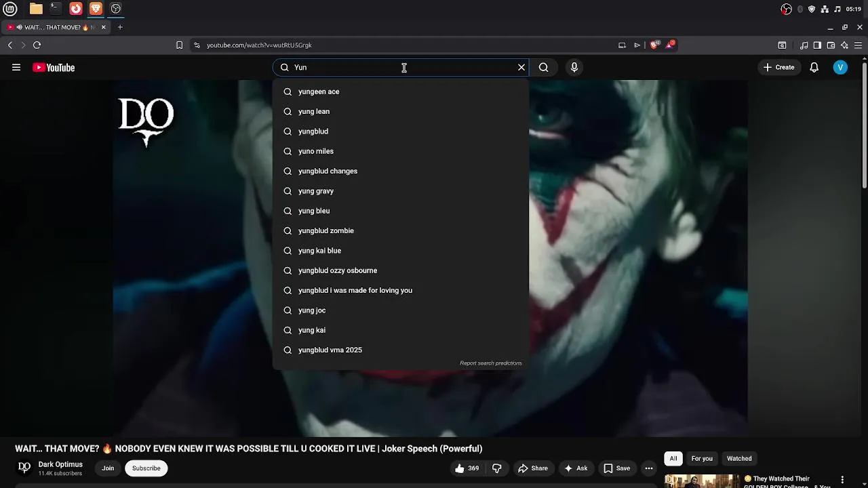This screenshot has height=488, width=868.
Task: Dislike this video
Action: (x=497, y=468)
